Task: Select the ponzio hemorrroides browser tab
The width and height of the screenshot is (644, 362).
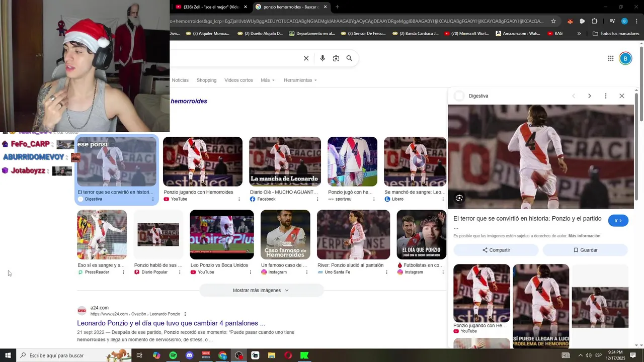Action: [291, 7]
